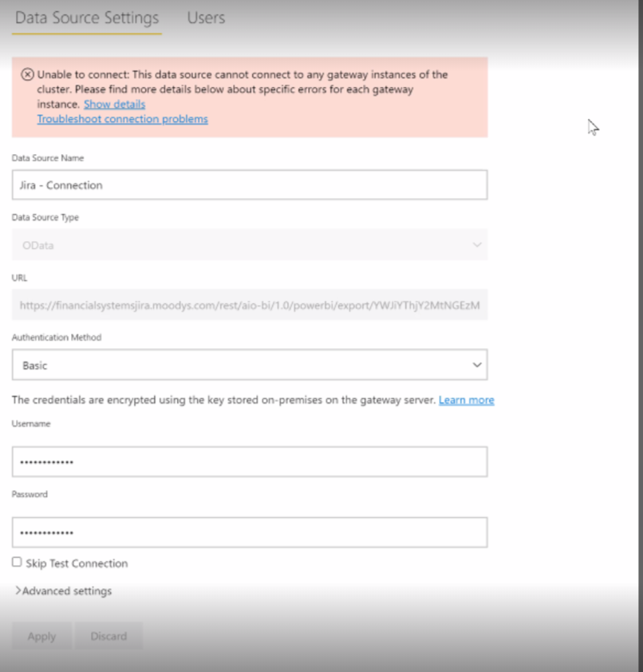Click the 'URL' label
The image size is (643, 672).
point(19,278)
